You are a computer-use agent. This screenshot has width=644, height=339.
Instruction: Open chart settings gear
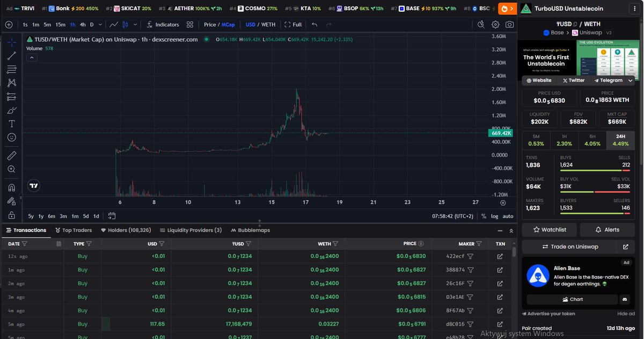tap(495, 25)
